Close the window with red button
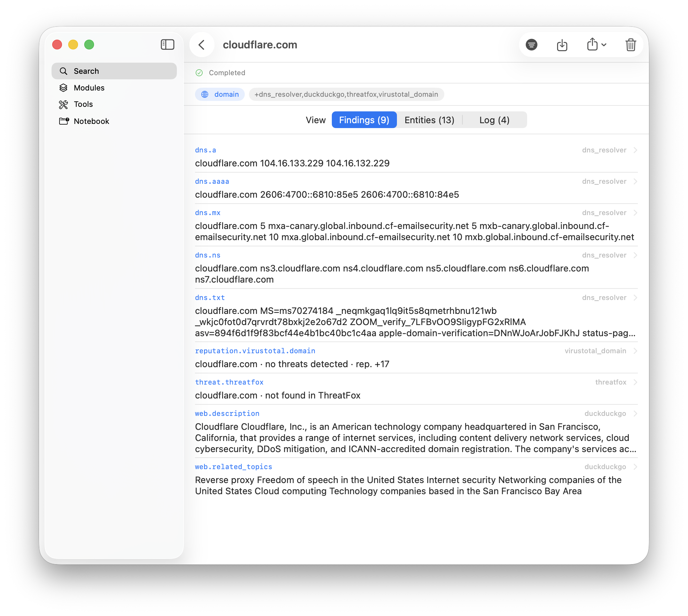Viewport: 688px width, 616px height. tap(57, 45)
